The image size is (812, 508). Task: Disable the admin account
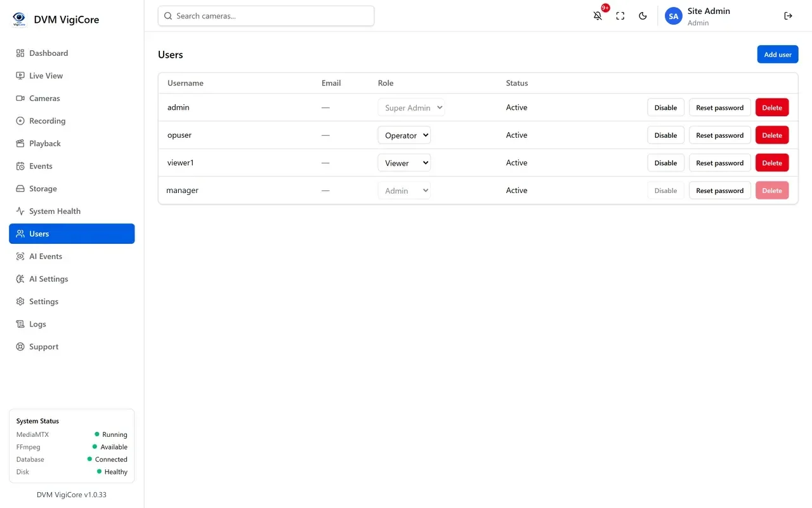pyautogui.click(x=665, y=107)
